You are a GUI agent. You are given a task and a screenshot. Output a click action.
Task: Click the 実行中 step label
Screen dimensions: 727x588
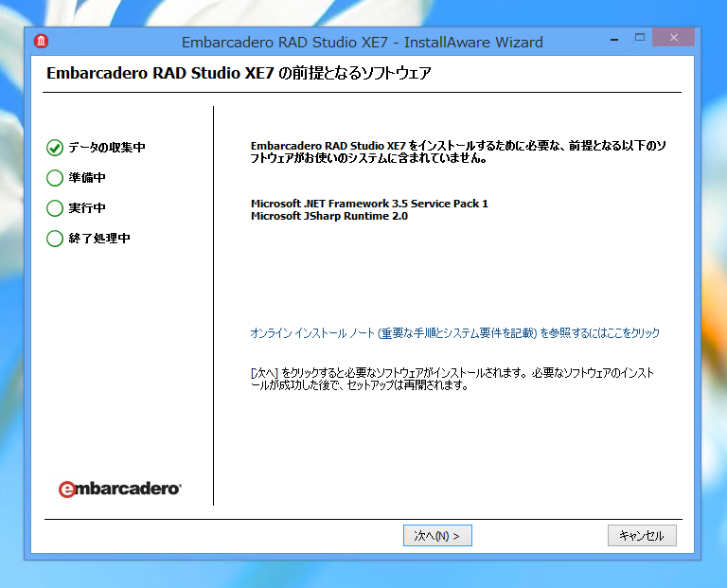click(x=87, y=208)
